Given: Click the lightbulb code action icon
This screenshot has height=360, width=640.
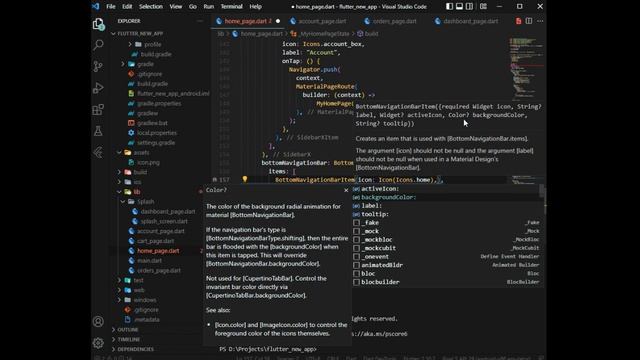Looking at the screenshot, I should point(244,179).
